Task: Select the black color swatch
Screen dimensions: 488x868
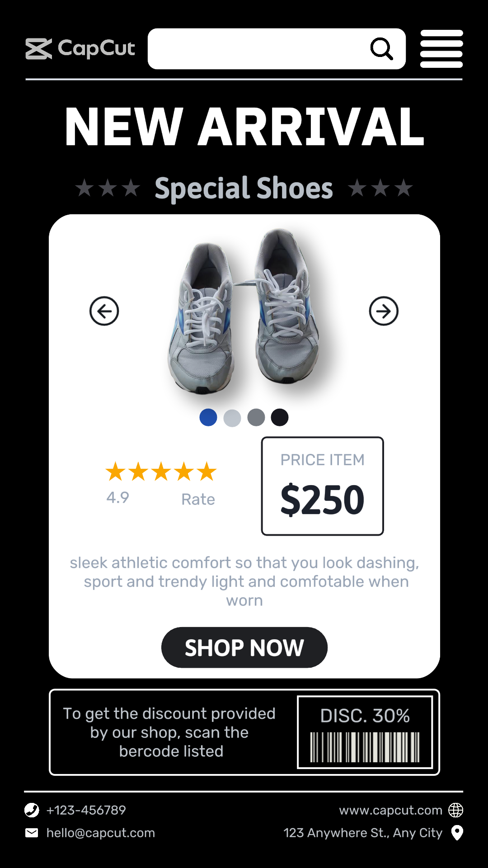Action: [x=280, y=417]
